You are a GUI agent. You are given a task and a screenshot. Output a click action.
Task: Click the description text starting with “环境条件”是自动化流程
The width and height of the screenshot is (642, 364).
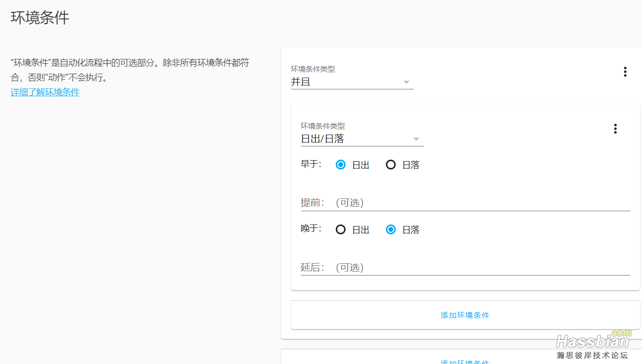click(x=130, y=70)
